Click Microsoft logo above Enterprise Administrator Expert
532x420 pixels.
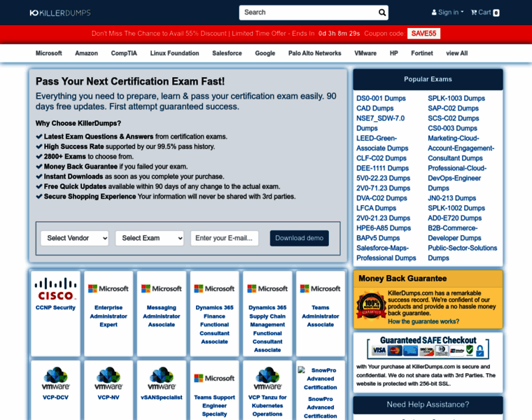coord(108,288)
